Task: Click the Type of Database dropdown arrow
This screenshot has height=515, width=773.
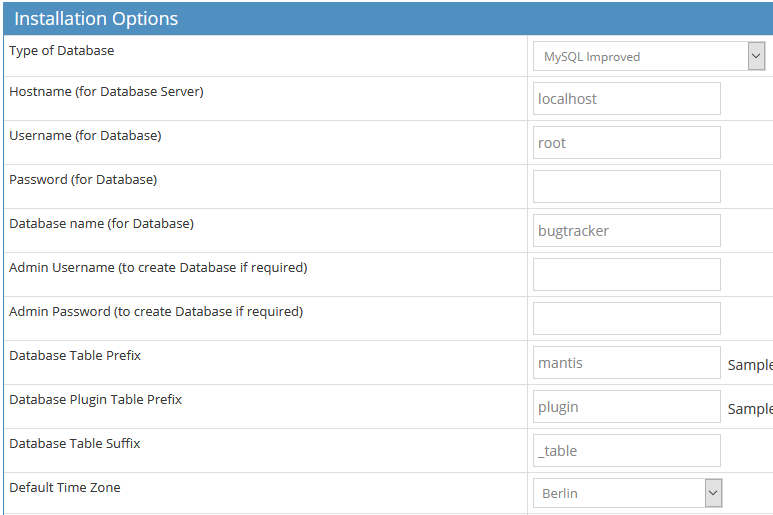Action: [x=756, y=57]
